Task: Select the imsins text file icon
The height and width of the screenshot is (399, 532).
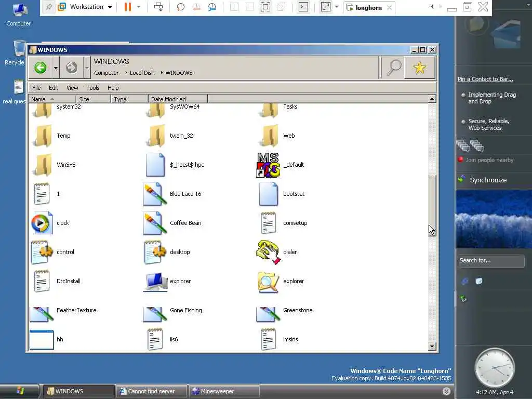Action: (269, 339)
